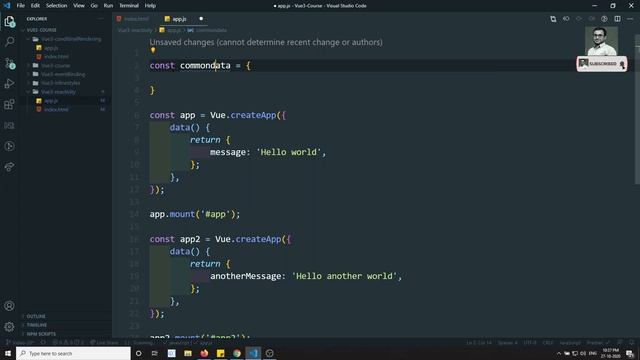Image resolution: width=640 pixels, height=360 pixels.
Task: Click the VS Code logo in title bar
Action: point(7,6)
